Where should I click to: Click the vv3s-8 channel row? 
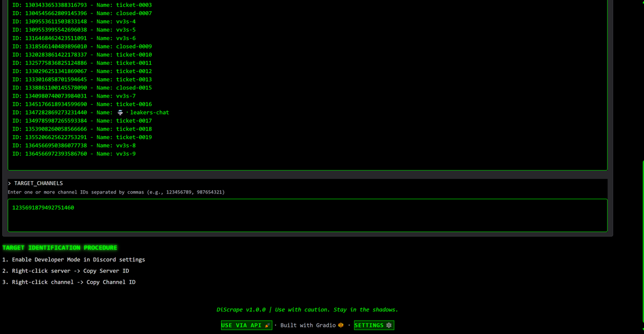click(x=74, y=145)
